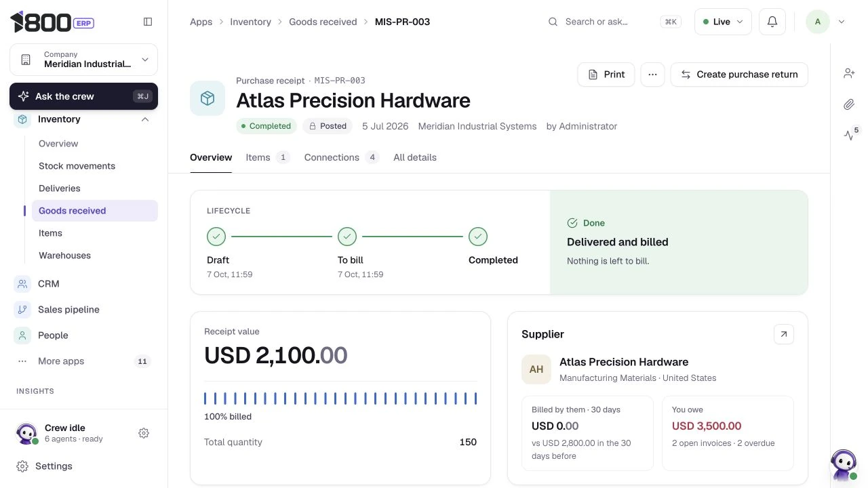Open Ask the crew
Viewport: 868px width, 488px height.
[x=84, y=96]
